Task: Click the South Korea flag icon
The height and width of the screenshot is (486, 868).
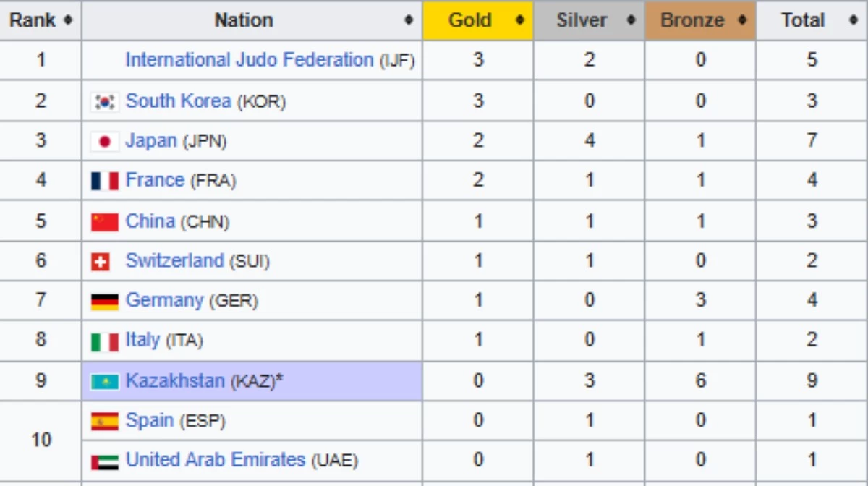Action: (x=105, y=101)
